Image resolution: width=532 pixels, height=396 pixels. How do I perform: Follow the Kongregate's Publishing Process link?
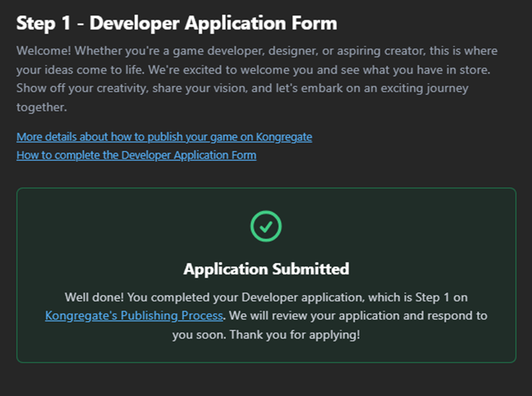(134, 316)
